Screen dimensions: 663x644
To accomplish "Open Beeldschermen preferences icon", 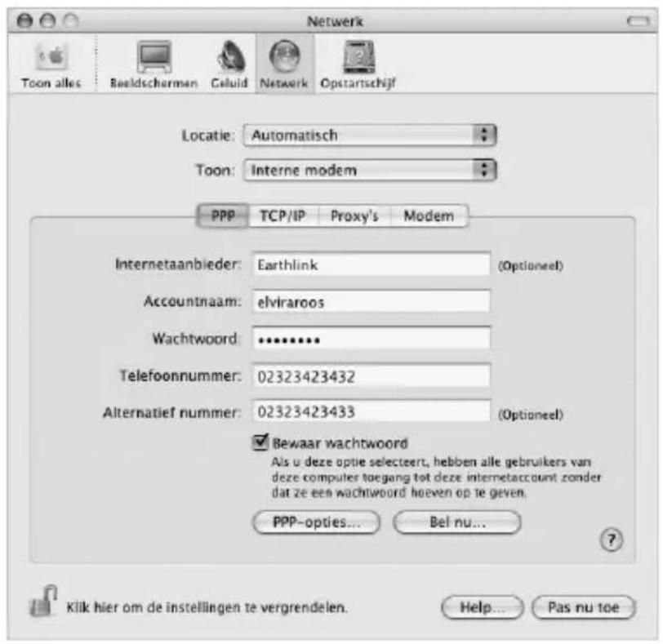I will click(154, 64).
